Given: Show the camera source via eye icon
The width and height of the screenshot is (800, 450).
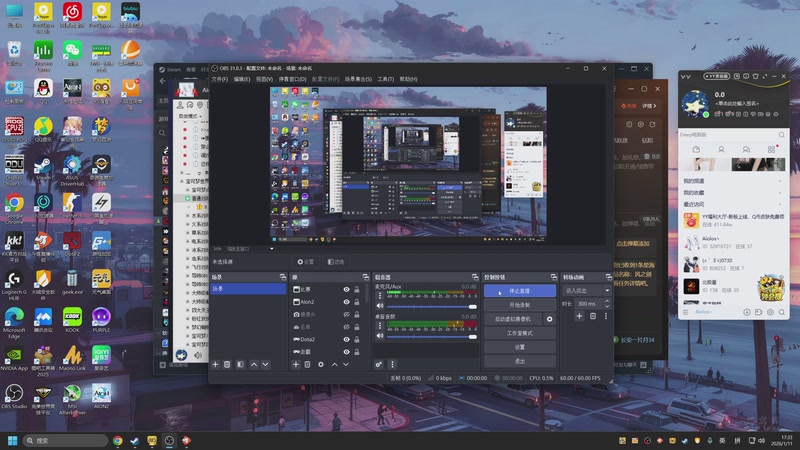Looking at the screenshot, I should click(x=346, y=314).
